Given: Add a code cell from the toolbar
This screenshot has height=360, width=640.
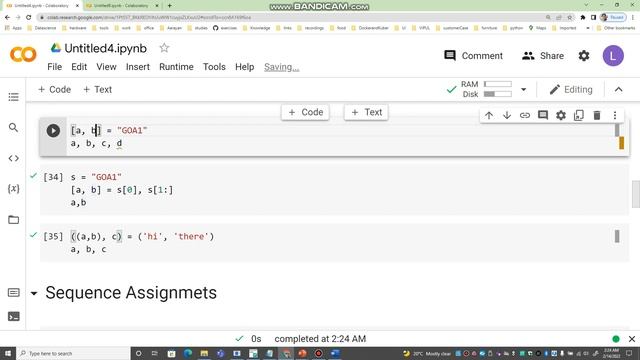Looking at the screenshot, I should pos(54,89).
